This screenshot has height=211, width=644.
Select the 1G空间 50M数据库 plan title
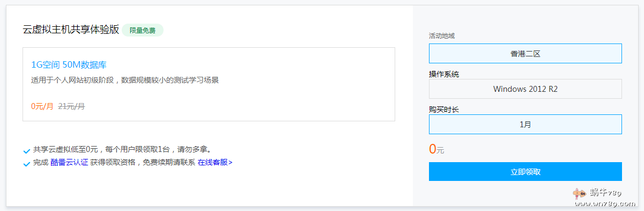(69, 65)
